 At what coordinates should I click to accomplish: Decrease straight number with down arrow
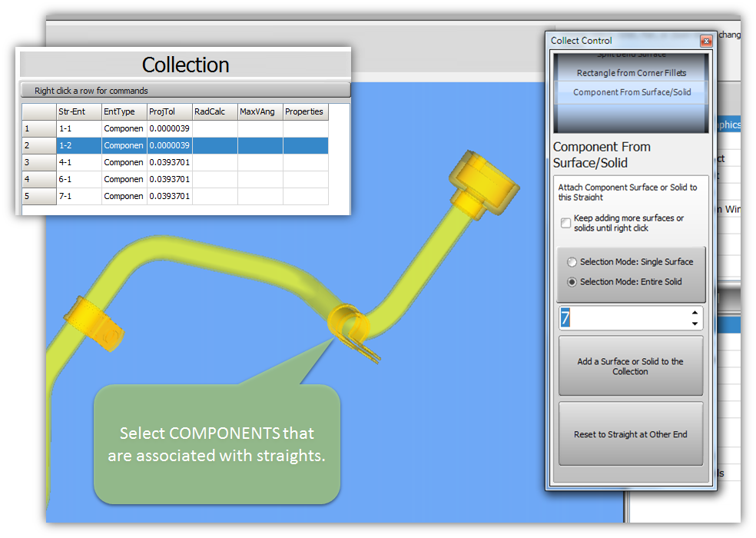[695, 324]
